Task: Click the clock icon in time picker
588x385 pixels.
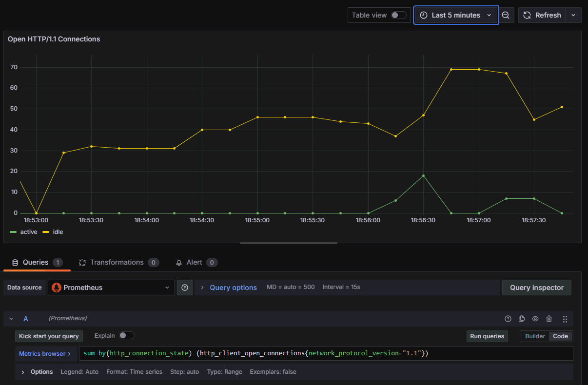Action: point(423,15)
